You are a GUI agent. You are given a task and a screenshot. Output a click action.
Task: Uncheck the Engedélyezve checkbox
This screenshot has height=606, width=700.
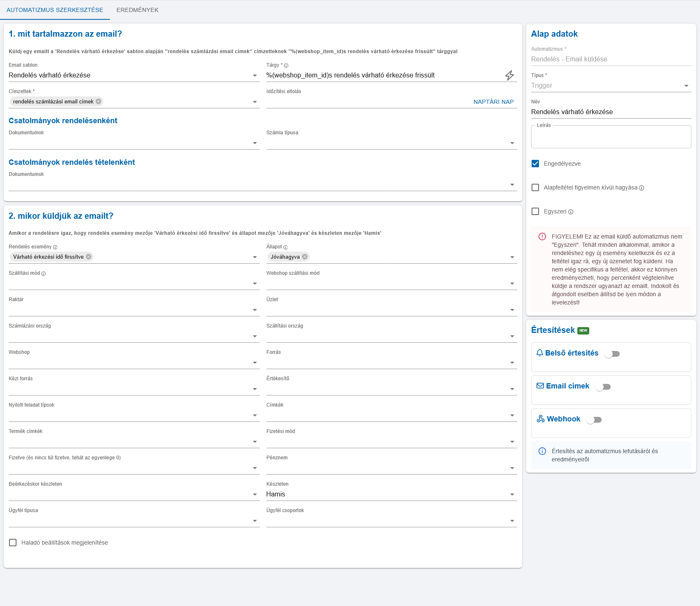535,164
